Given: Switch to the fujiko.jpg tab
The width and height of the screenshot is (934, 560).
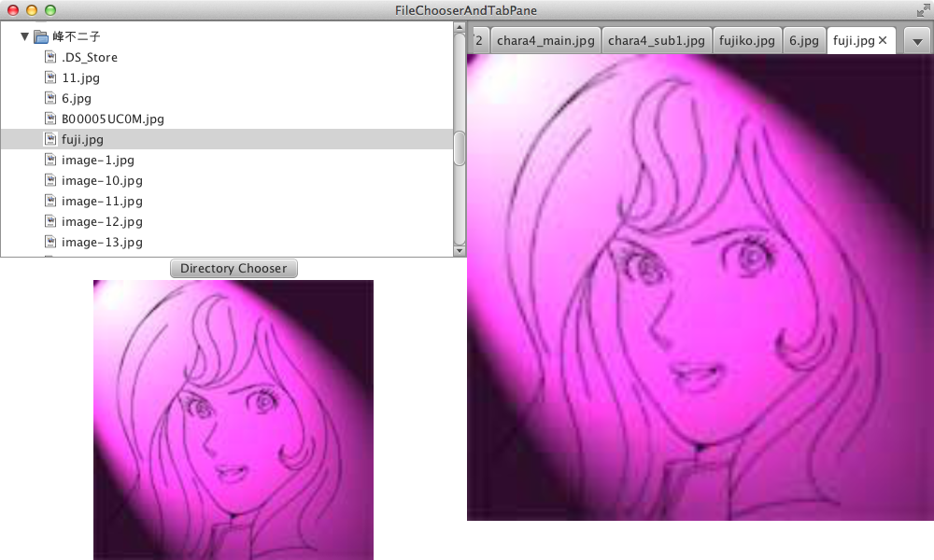Looking at the screenshot, I should 747,40.
